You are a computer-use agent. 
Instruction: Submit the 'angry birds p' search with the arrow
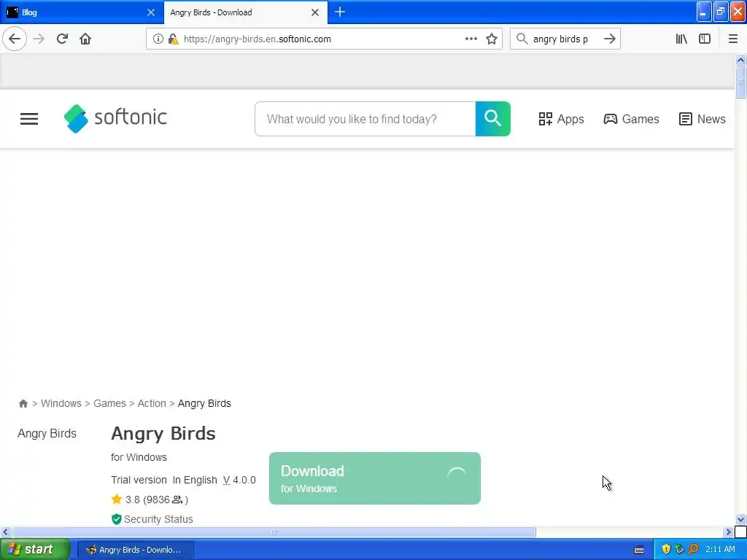point(609,39)
